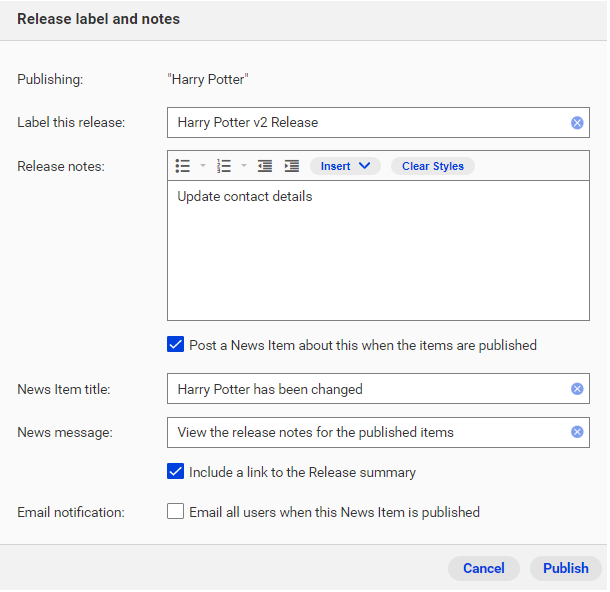
Task: Publish the Harry Potter release
Action: [x=566, y=568]
